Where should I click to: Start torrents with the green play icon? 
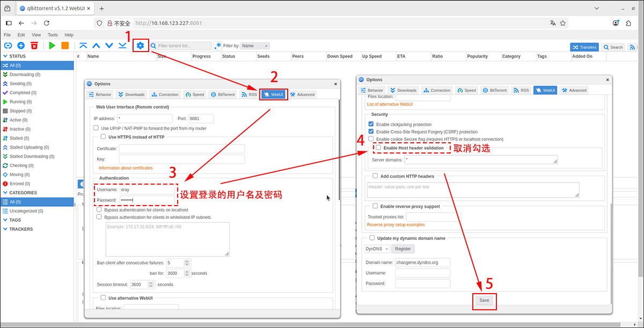(52, 46)
